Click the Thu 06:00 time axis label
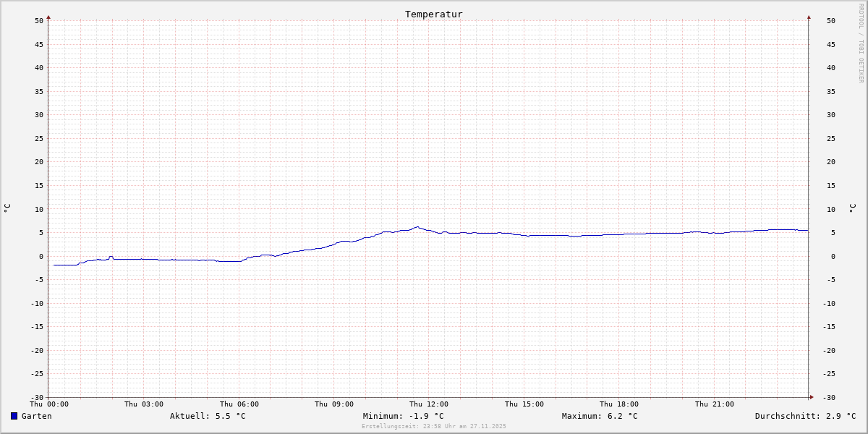This screenshot has width=868, height=434. pyautogui.click(x=239, y=404)
